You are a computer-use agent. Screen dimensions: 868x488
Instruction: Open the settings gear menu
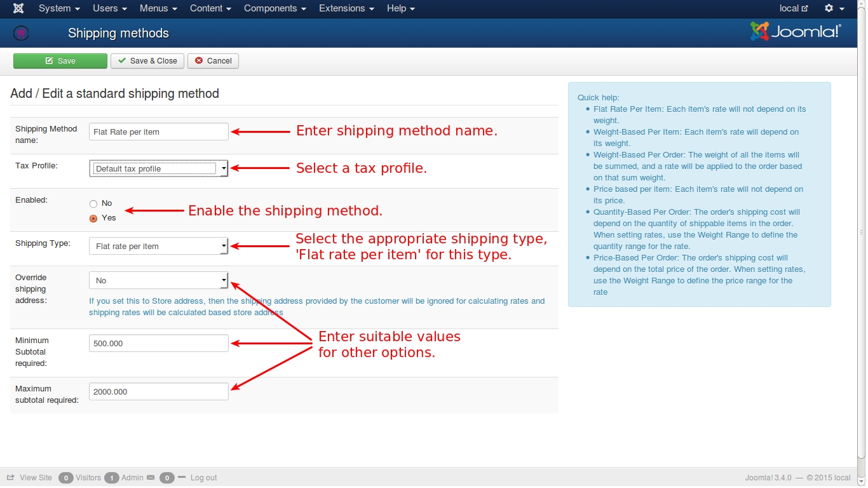[833, 8]
